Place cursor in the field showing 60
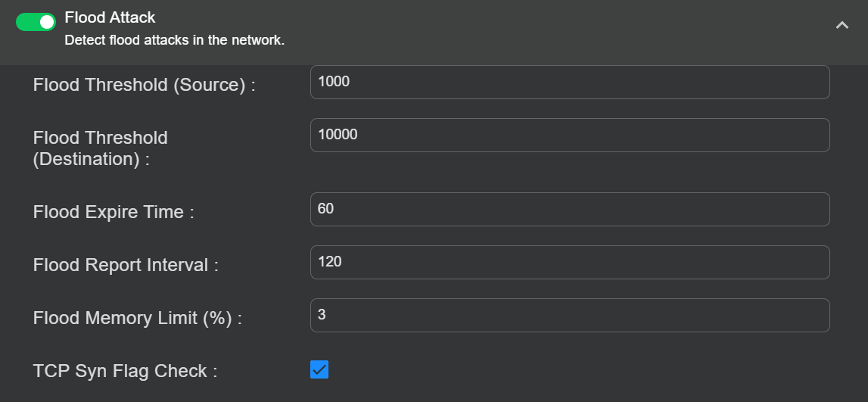 569,209
